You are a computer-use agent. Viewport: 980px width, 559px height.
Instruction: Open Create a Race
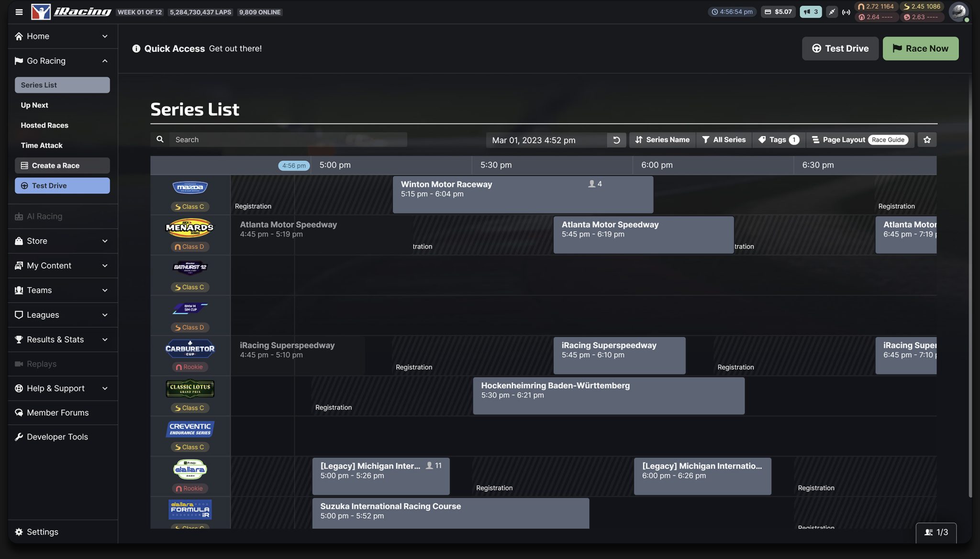62,165
